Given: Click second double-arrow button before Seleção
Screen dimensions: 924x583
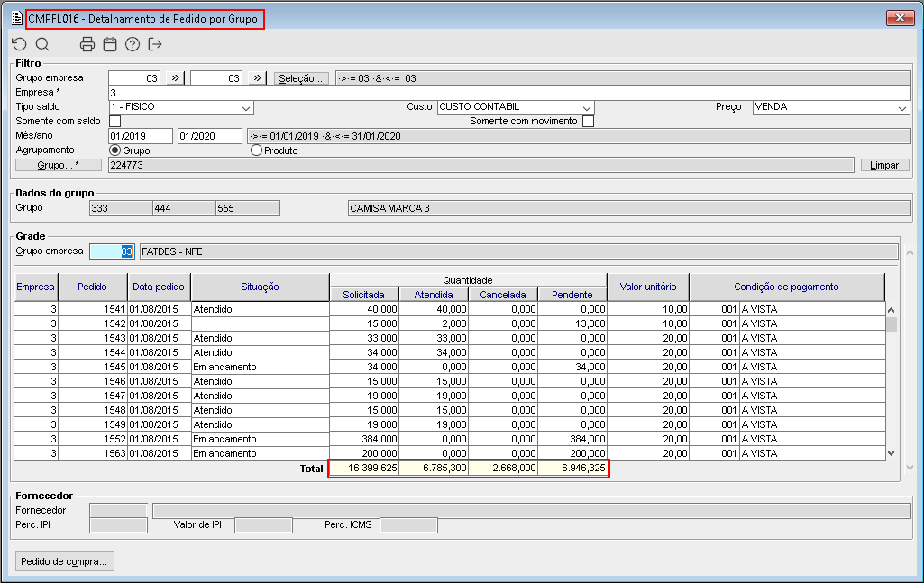Looking at the screenshot, I should pyautogui.click(x=258, y=78).
